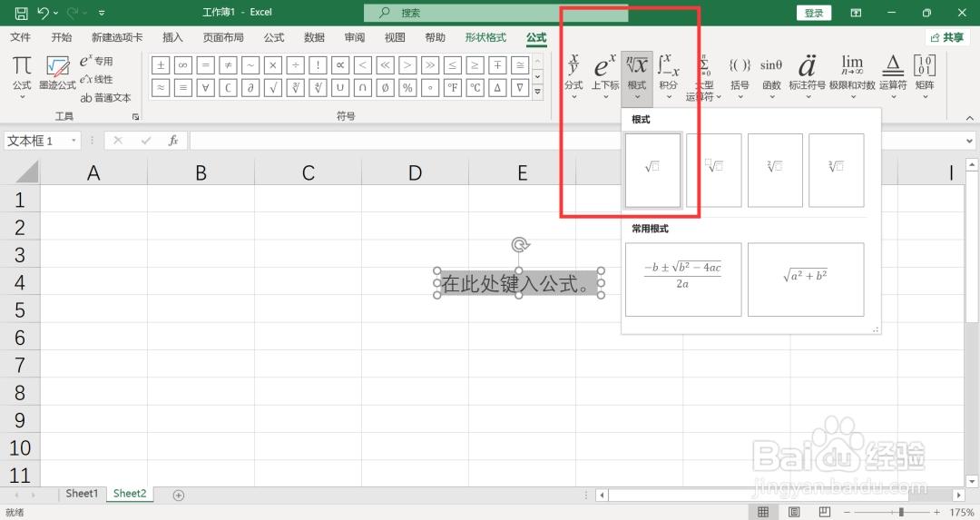Insert the nabla ∇ symbol
This screenshot has width=980, height=520.
(x=520, y=88)
